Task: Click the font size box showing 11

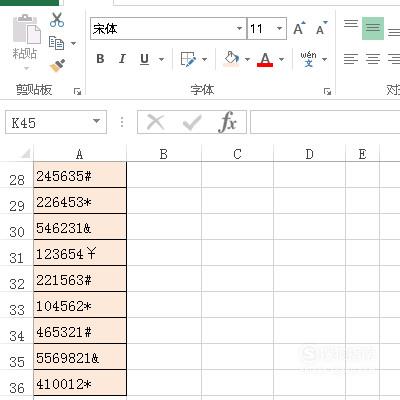Action: [x=267, y=29]
